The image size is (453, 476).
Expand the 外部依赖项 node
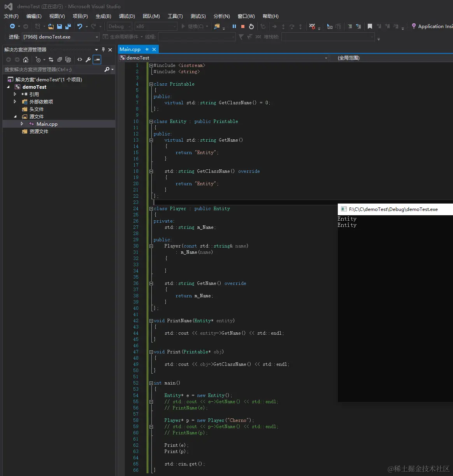coord(15,102)
